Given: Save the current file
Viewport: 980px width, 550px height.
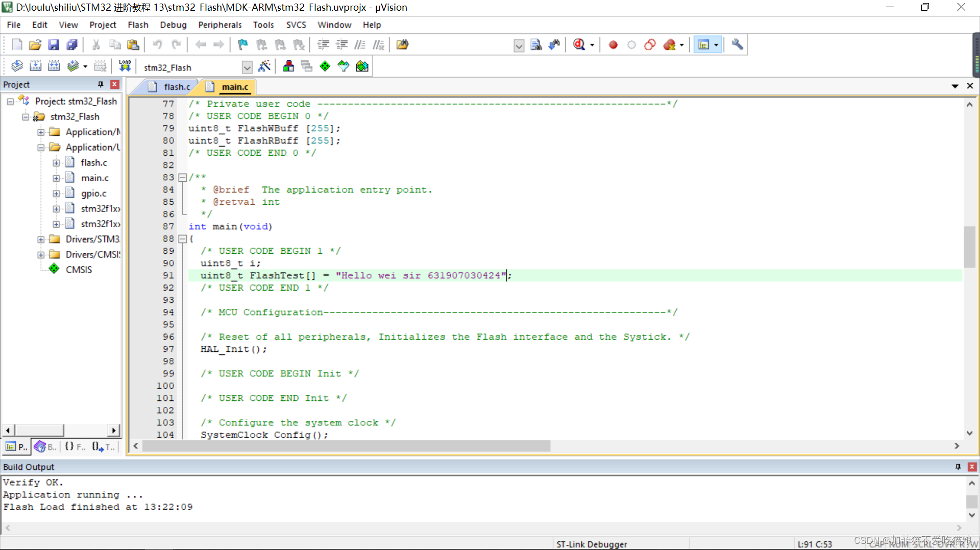Looking at the screenshot, I should 53,44.
